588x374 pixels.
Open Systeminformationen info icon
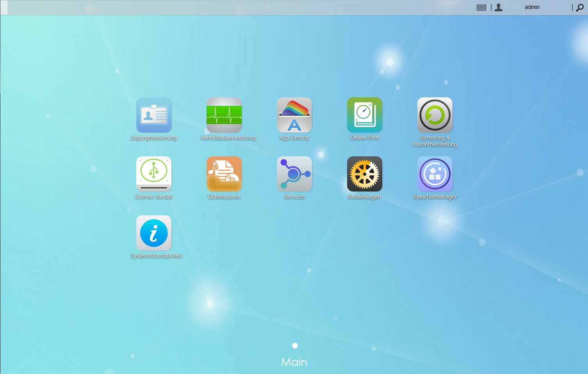click(154, 233)
